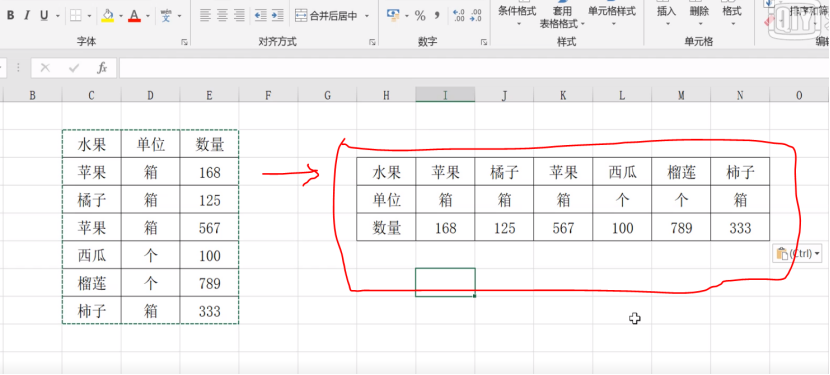
Task: Open the 对齐方式 alignment dialog launcher
Action: pyautogui.click(x=372, y=42)
